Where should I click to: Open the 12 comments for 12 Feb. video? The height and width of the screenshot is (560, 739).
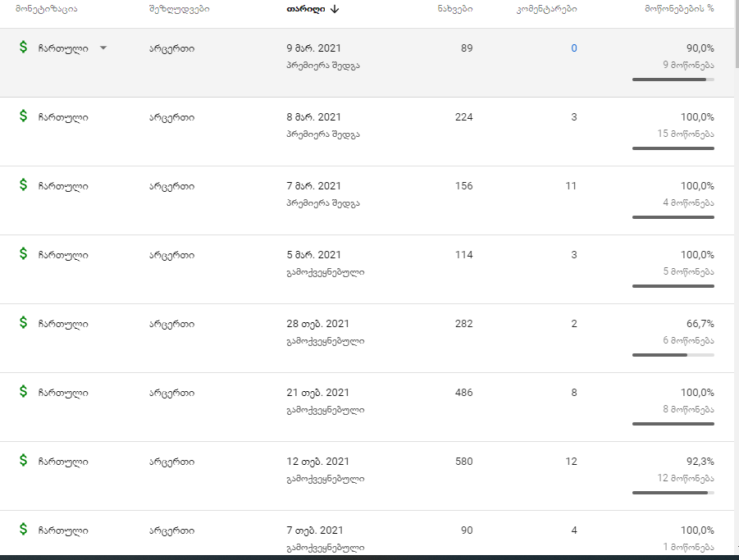571,462
